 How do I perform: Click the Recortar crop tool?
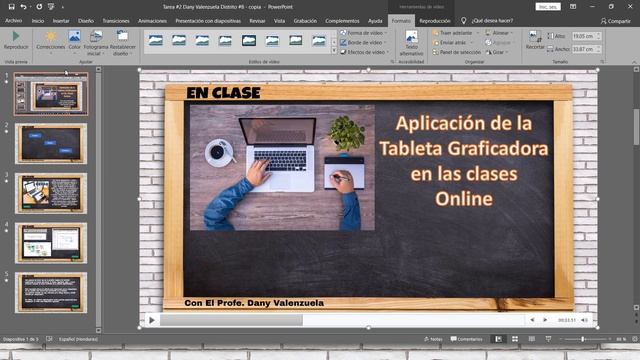tap(535, 40)
